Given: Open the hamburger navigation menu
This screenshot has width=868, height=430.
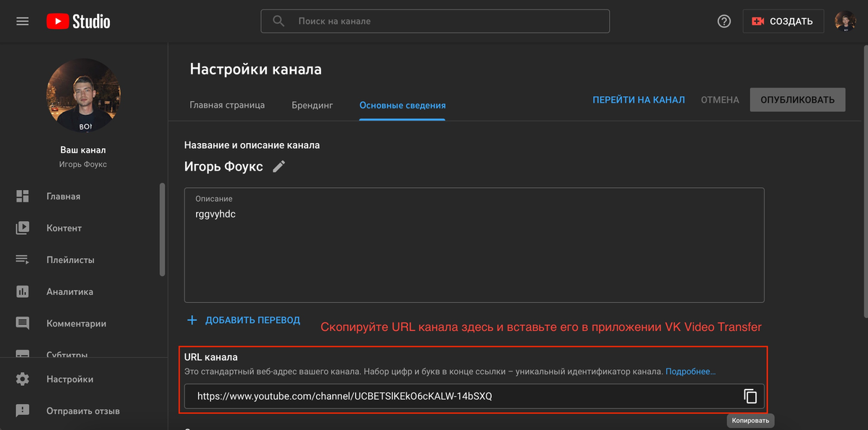Looking at the screenshot, I should (22, 21).
